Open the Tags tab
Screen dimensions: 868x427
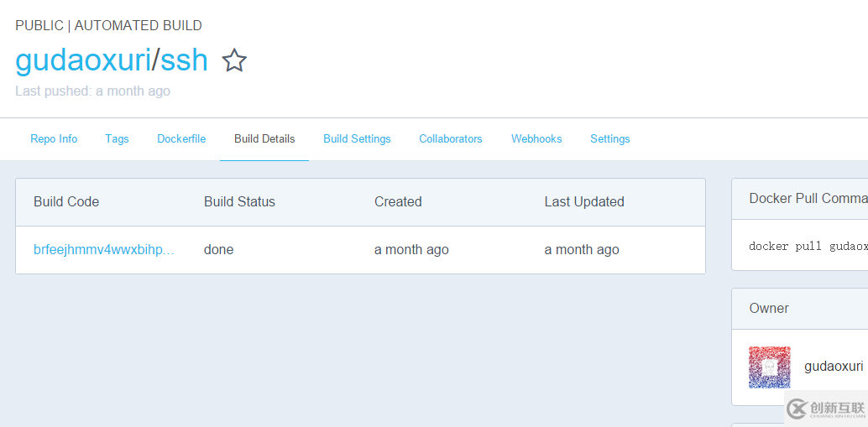coord(117,138)
